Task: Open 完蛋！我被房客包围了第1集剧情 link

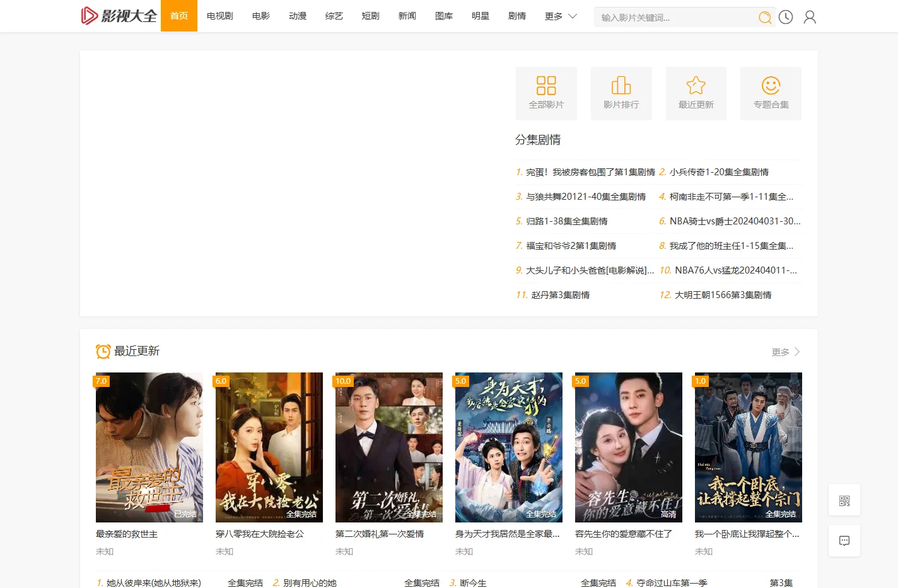Action: click(x=590, y=172)
